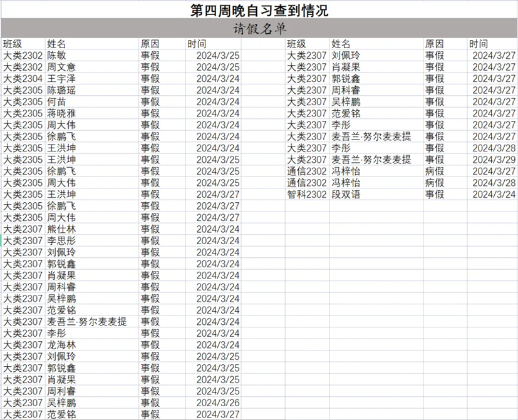Select the class cell 智科2302
The height and width of the screenshot is (420, 518).
click(x=306, y=194)
